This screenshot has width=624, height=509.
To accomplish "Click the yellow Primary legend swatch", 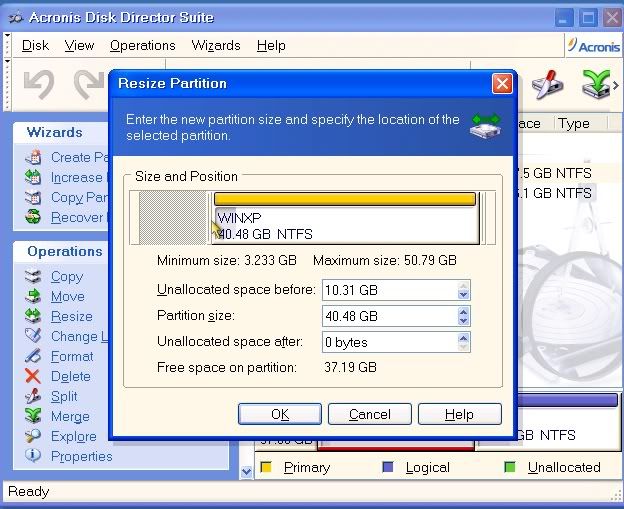I will click(265, 467).
